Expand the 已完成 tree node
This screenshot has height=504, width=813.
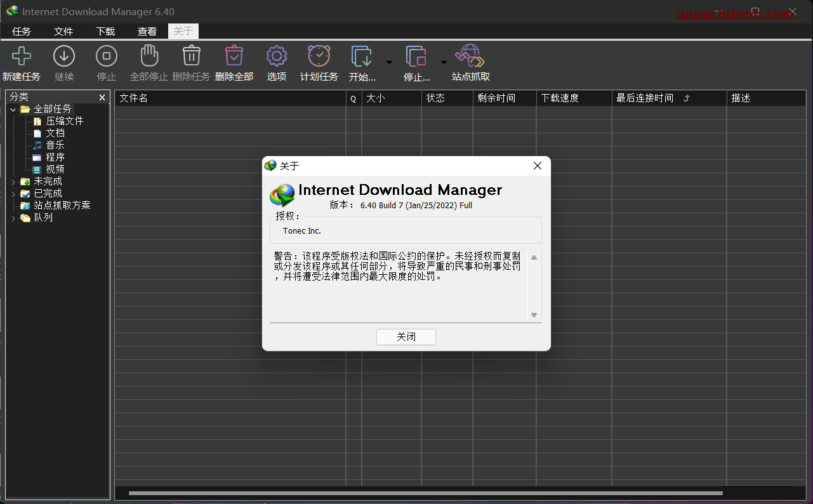click(x=13, y=194)
